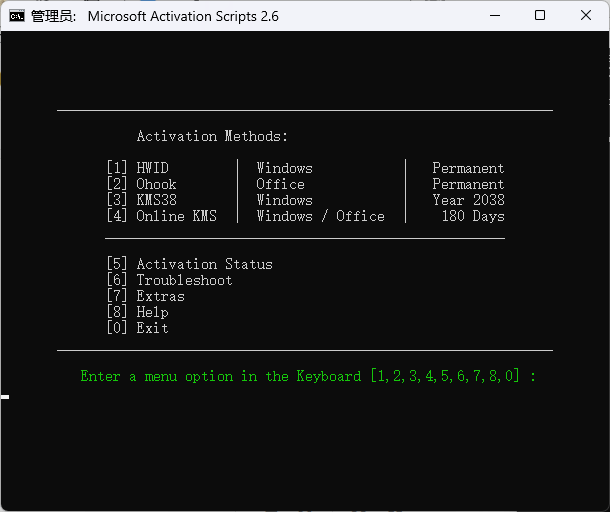610x512 pixels.
Task: Click the Year 2038 validity text
Action: click(469, 200)
